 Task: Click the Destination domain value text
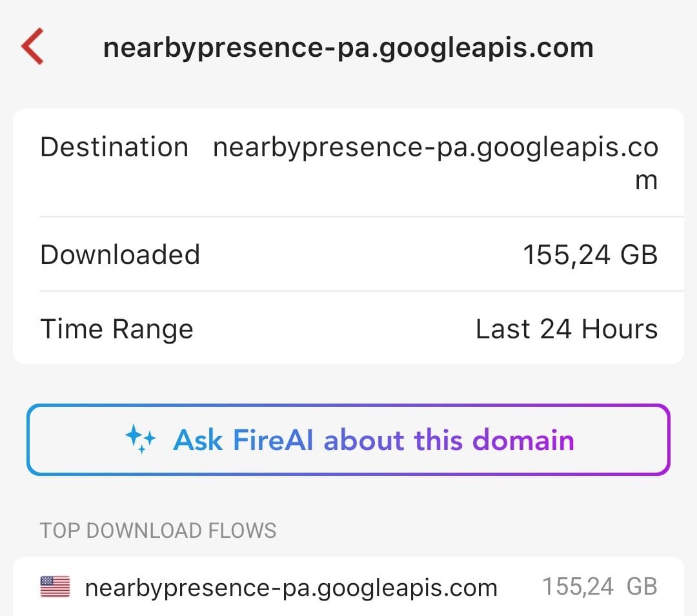pos(436,148)
